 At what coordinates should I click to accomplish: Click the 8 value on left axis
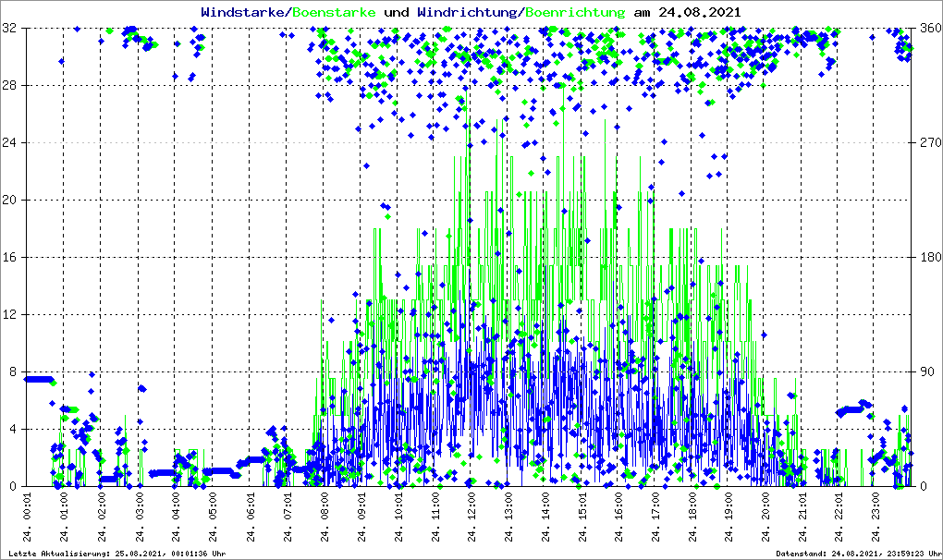coord(15,371)
